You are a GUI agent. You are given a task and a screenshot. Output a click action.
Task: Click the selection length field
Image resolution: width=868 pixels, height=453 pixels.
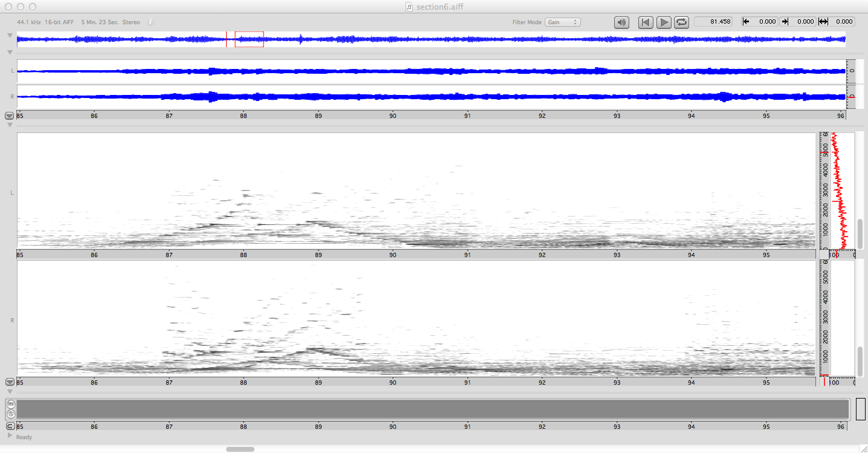(x=841, y=22)
